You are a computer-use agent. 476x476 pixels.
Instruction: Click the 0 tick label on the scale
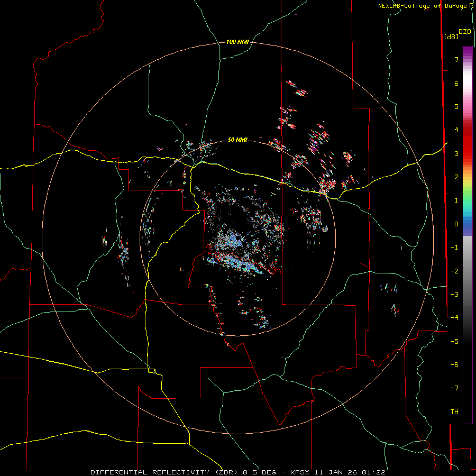456,224
